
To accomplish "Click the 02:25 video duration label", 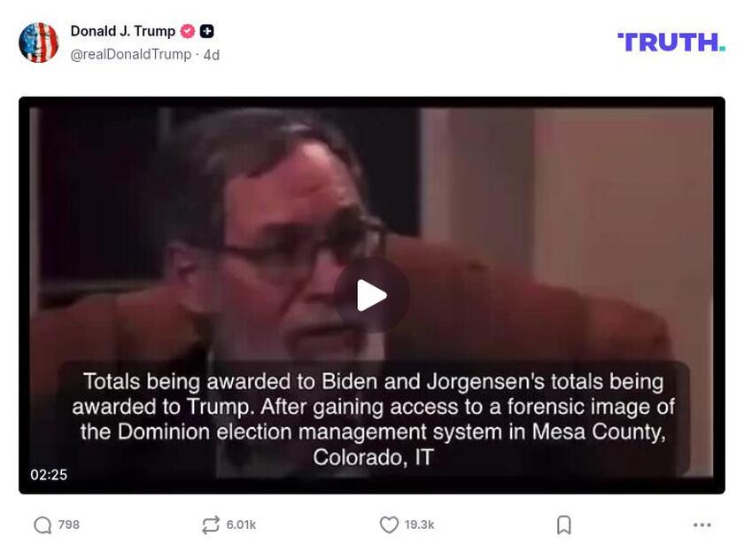I will click(x=49, y=475).
